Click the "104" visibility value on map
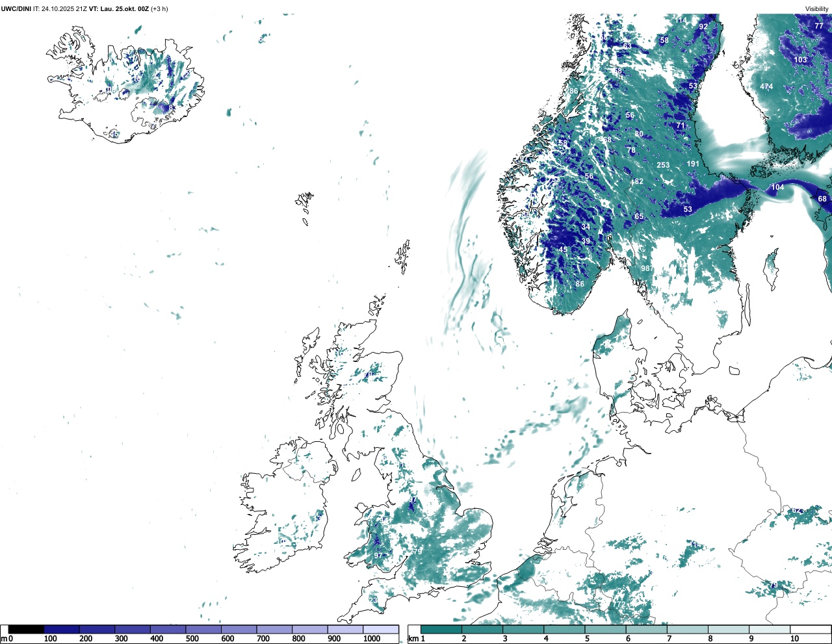This screenshot has width=832, height=644. [x=777, y=187]
